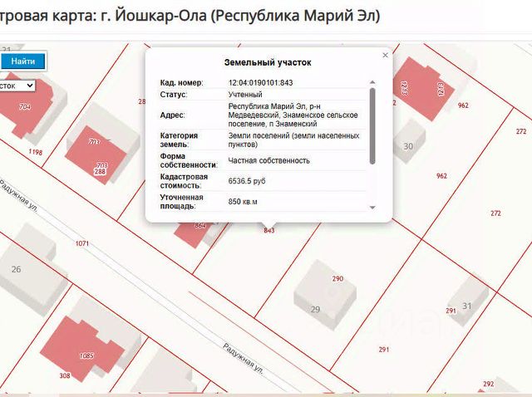
Task: Click the popup scroll down arrow
Action: (x=372, y=208)
